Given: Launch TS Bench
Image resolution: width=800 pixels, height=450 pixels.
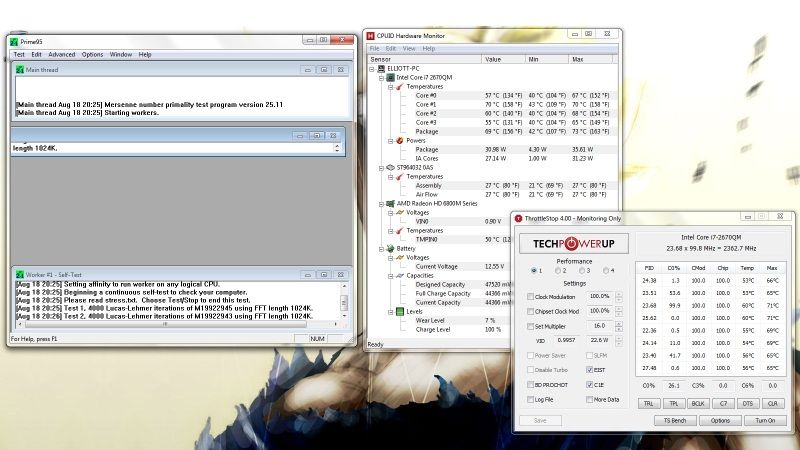Looking at the screenshot, I should (x=675, y=420).
